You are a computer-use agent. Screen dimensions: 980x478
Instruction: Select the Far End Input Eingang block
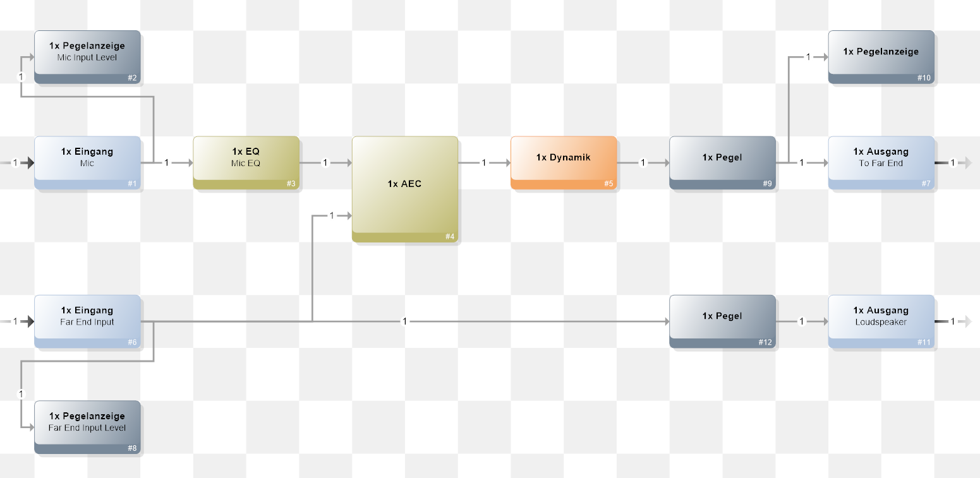point(87,321)
